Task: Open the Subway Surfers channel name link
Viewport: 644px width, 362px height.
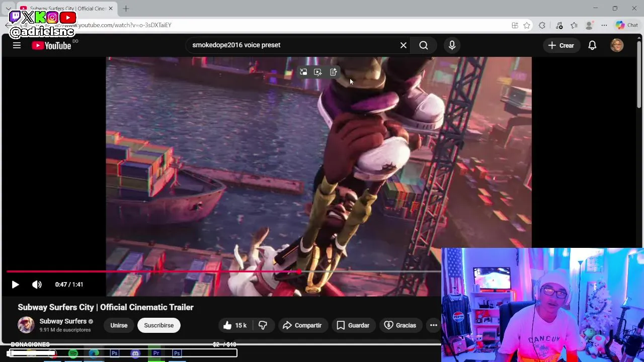Action: pos(63,321)
